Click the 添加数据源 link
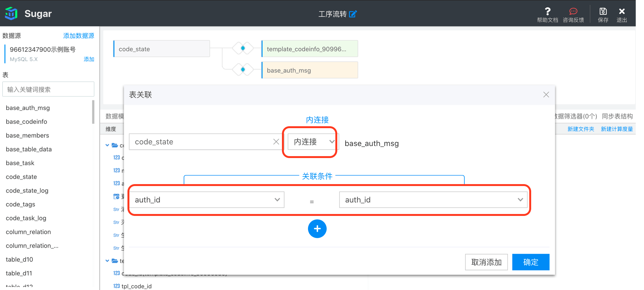 click(x=79, y=36)
